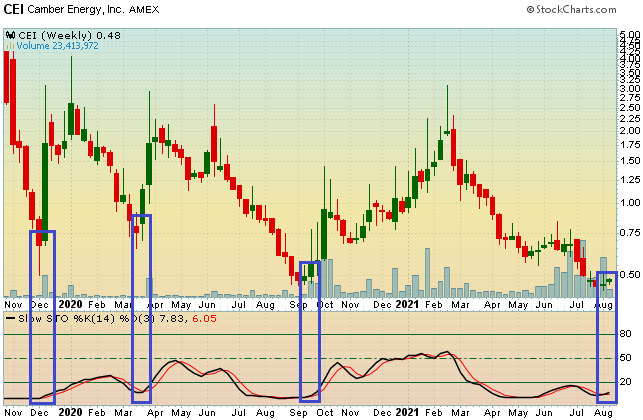The height and width of the screenshot is (420, 643).
Task: Click the 1.50 price axis label
Action: coord(630,161)
